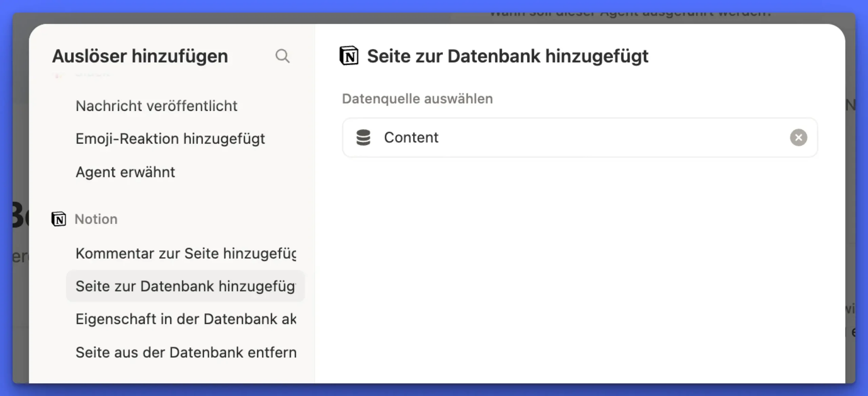Click the Datenquelle auswählen label

click(417, 99)
